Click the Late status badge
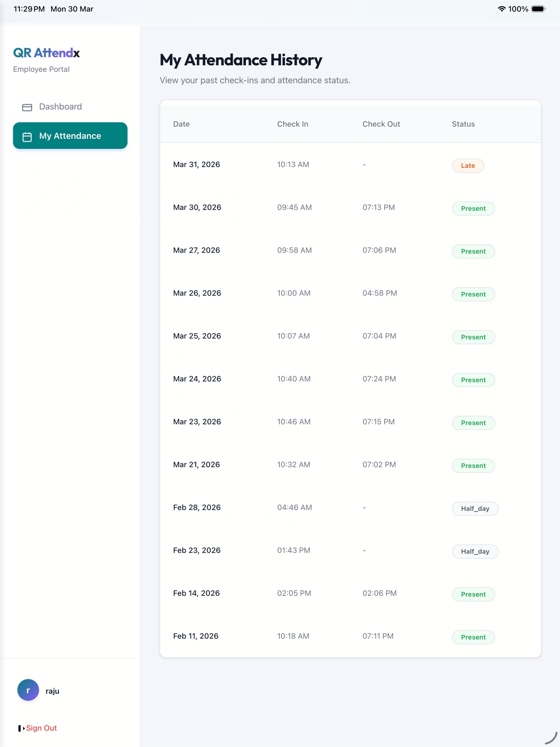 pyautogui.click(x=468, y=166)
